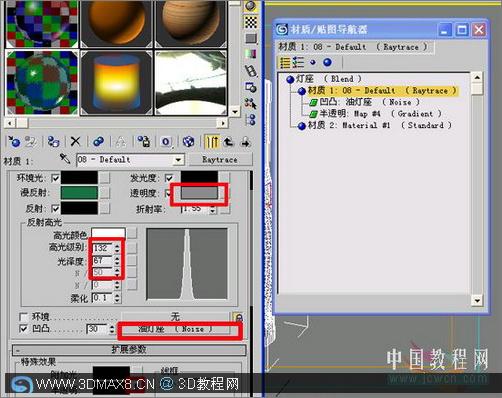Click 油灯座 (Noise) bump map button
The height and width of the screenshot is (398, 502).
(175, 329)
